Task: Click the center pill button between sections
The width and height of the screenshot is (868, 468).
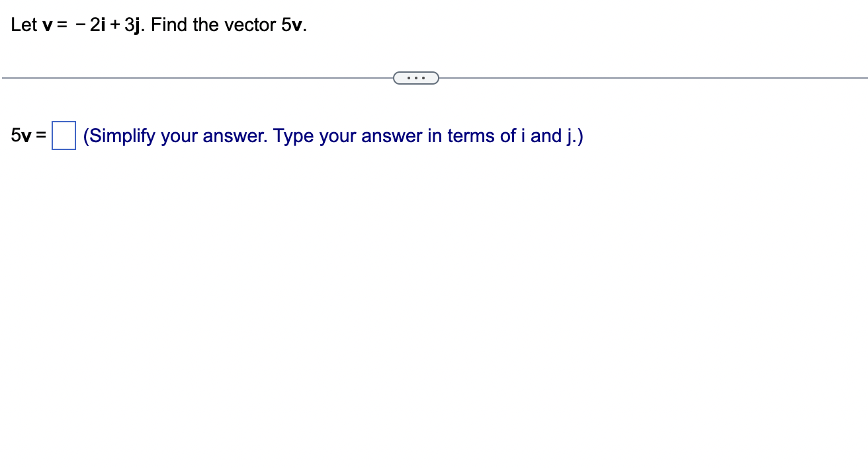Action: [x=416, y=77]
